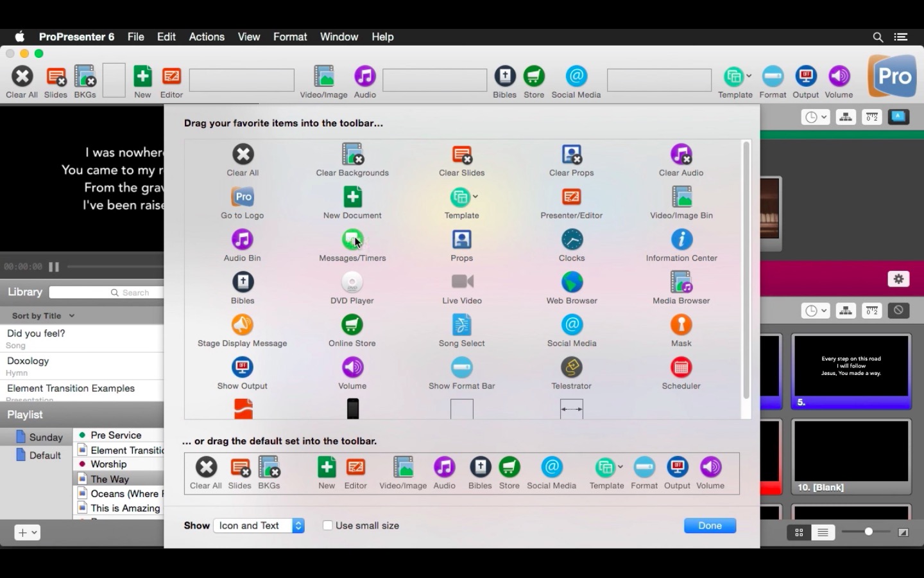Click Online Store cart icon in palette
This screenshot has height=578, width=924.
pos(352,325)
